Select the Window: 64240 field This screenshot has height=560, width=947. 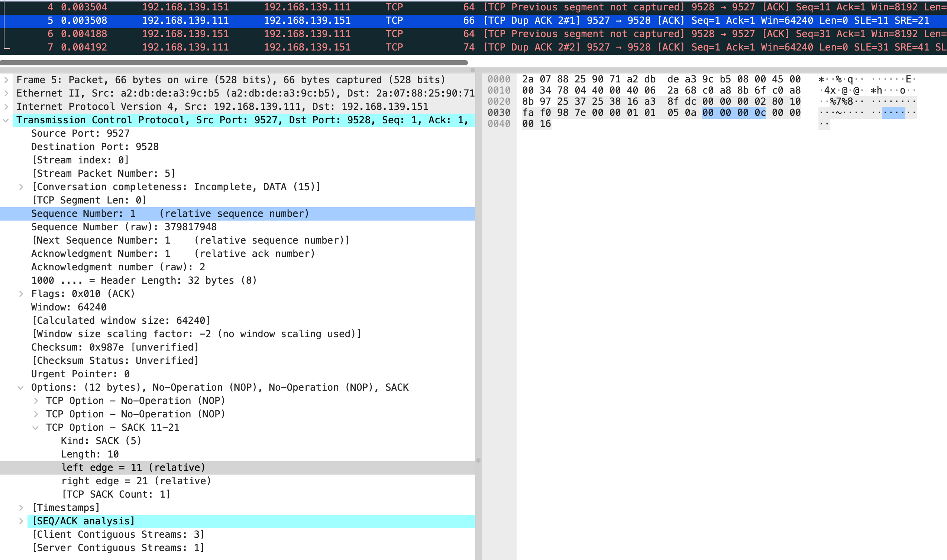pyautogui.click(x=69, y=307)
